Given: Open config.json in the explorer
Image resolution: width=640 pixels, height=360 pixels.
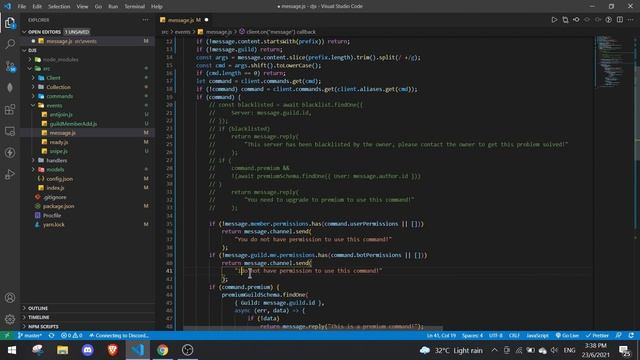Looking at the screenshot, I should [x=60, y=179].
